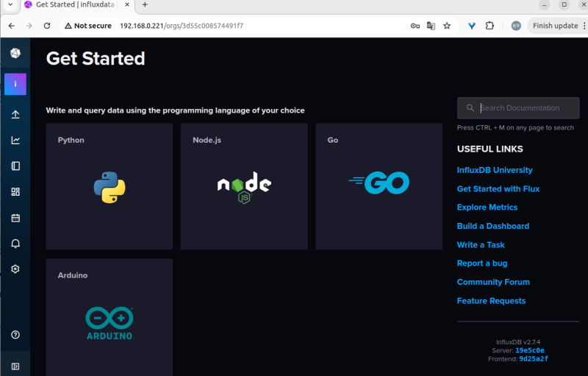The height and width of the screenshot is (376, 588).
Task: Open the InfluxDB University link
Action: (495, 170)
